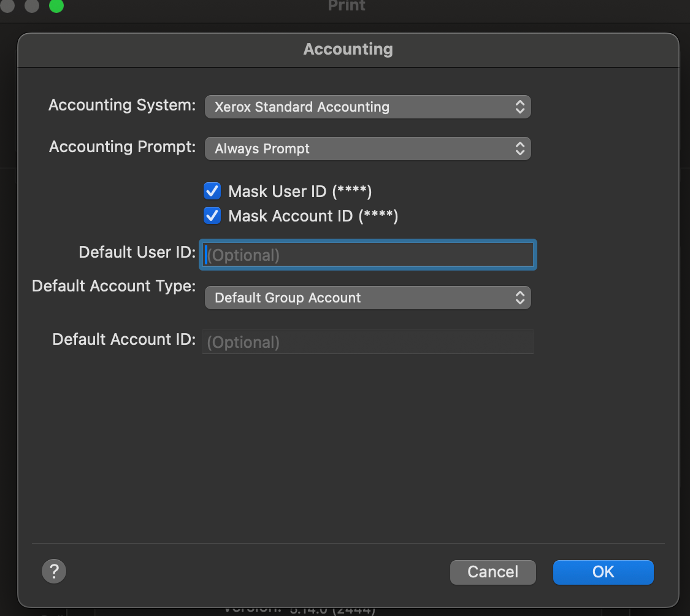
Task: Click the Default Account Type chevron arrows
Action: click(x=519, y=298)
